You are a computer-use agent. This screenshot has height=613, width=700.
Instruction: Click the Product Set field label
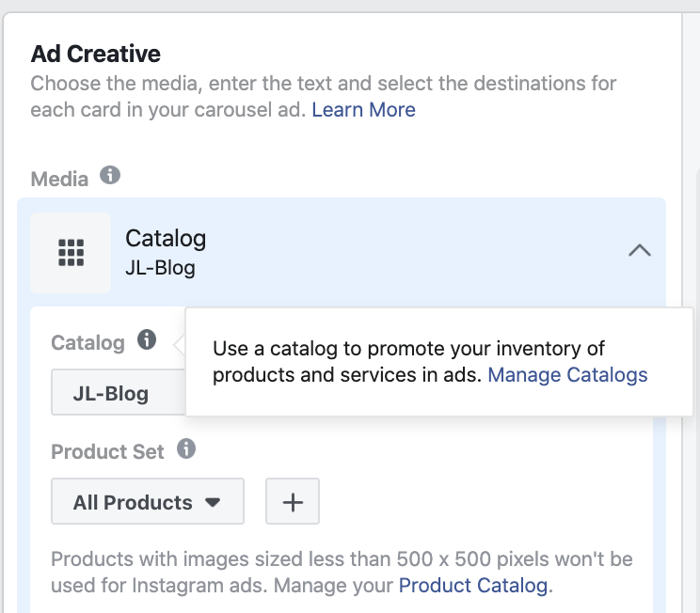pos(107,452)
